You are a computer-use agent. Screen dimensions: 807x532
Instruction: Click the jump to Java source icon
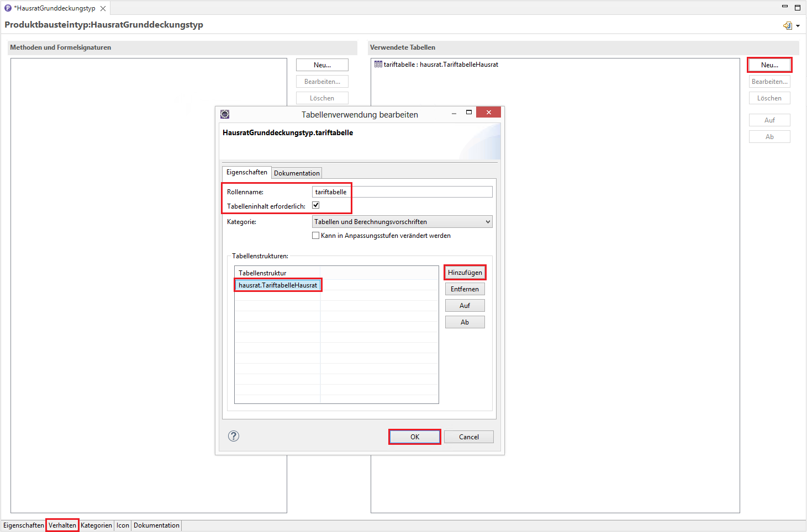pos(787,25)
